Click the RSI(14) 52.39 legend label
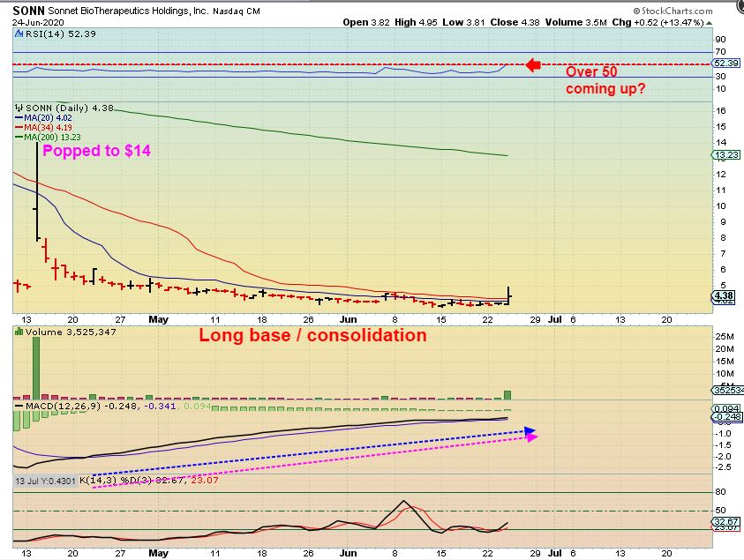The height and width of the screenshot is (560, 744). [x=60, y=34]
